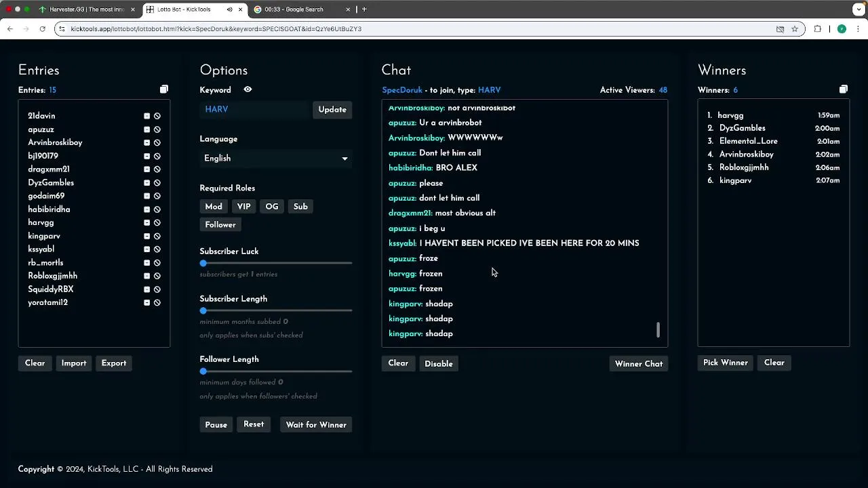Open a new browser tab

tap(364, 9)
